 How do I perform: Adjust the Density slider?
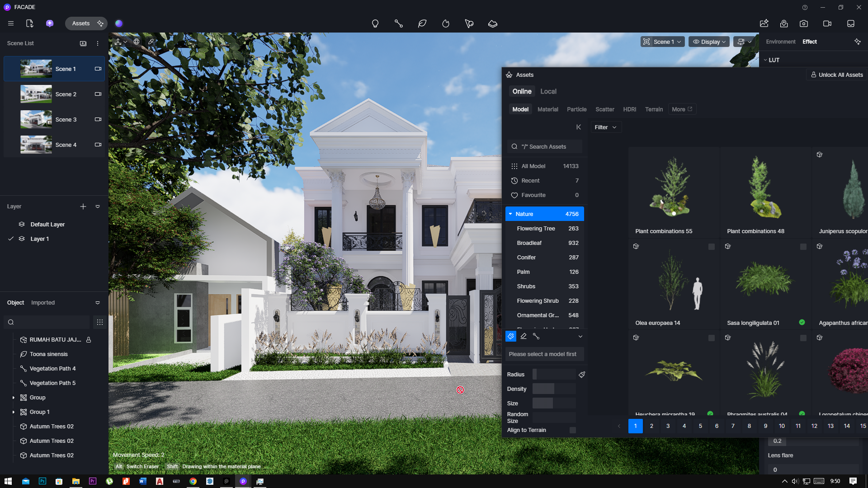coord(554,389)
